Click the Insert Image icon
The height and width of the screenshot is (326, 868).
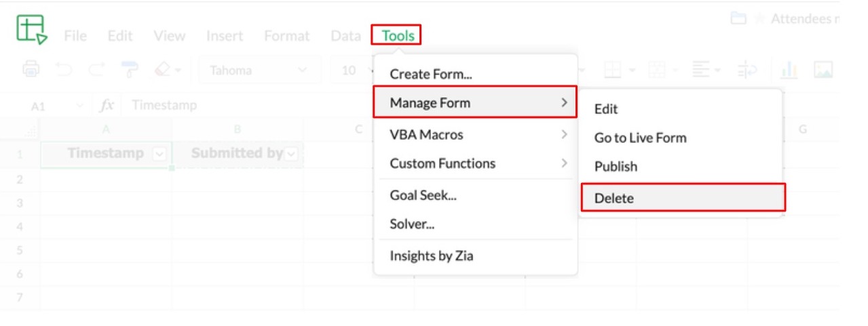[x=823, y=69]
